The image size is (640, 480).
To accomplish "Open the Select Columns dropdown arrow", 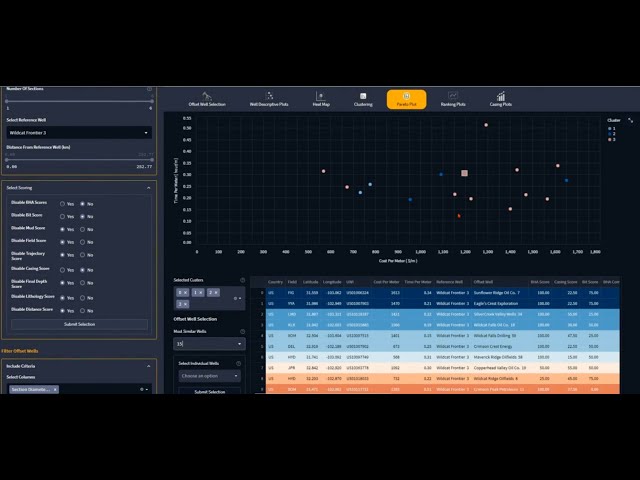I will [x=147, y=389].
